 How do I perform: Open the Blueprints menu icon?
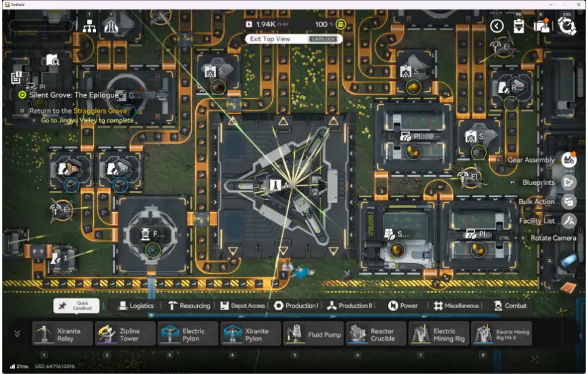point(568,182)
